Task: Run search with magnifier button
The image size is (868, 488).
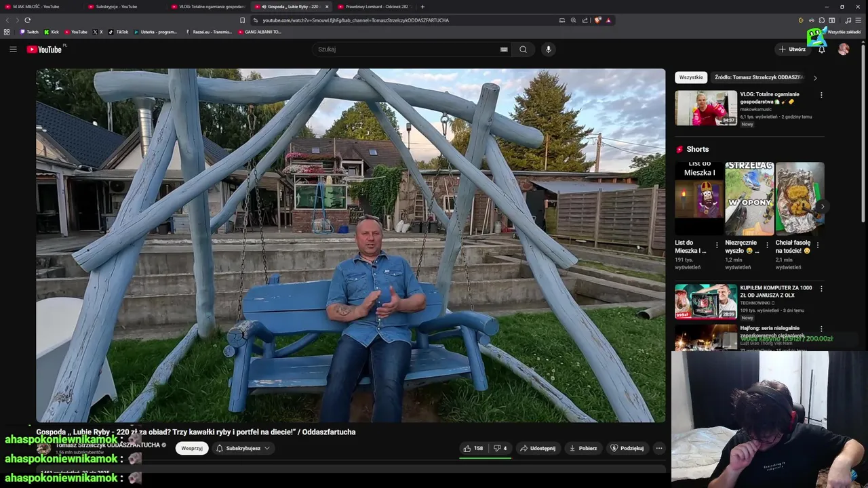Action: [x=523, y=49]
